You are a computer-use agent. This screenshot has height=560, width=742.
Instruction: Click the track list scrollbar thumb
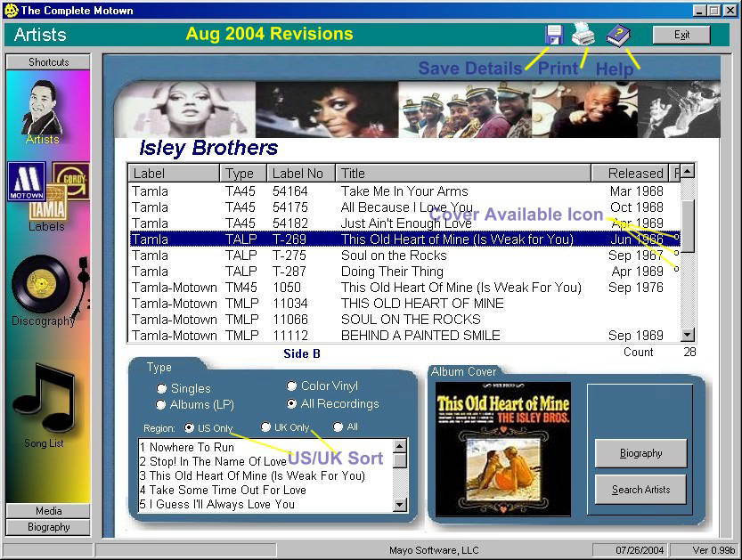(x=400, y=460)
